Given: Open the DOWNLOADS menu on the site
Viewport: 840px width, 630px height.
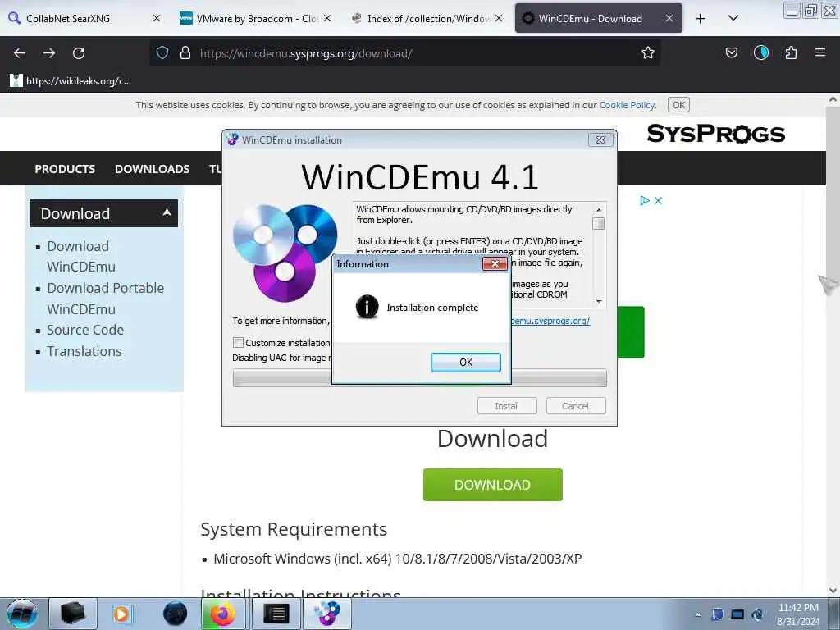Looking at the screenshot, I should (152, 169).
